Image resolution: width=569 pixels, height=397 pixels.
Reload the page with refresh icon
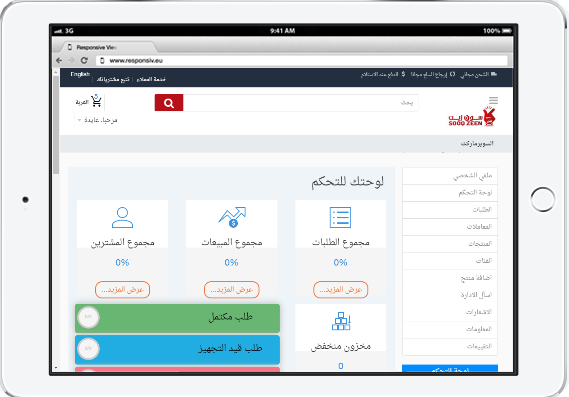84,60
